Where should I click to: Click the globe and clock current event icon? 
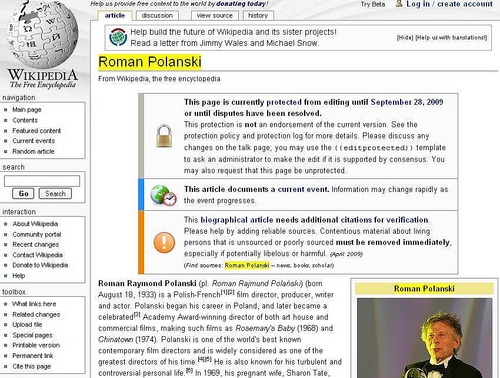163,195
